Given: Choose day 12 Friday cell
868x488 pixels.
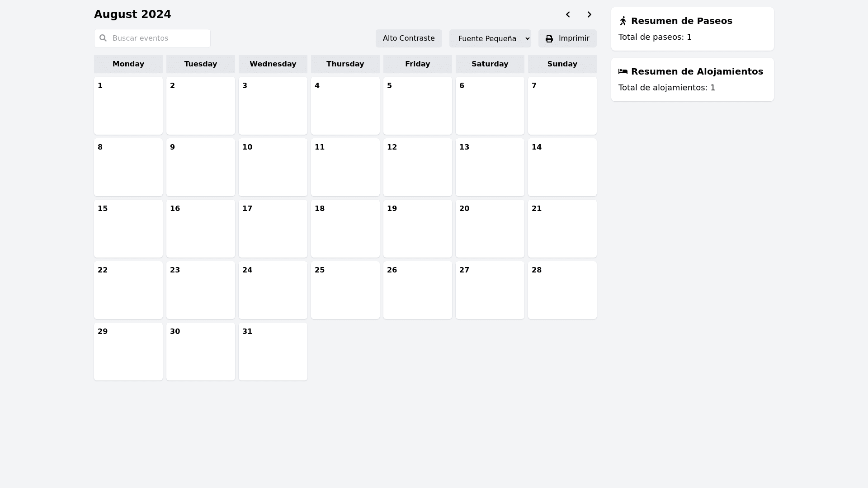Looking at the screenshot, I should pyautogui.click(x=417, y=167).
